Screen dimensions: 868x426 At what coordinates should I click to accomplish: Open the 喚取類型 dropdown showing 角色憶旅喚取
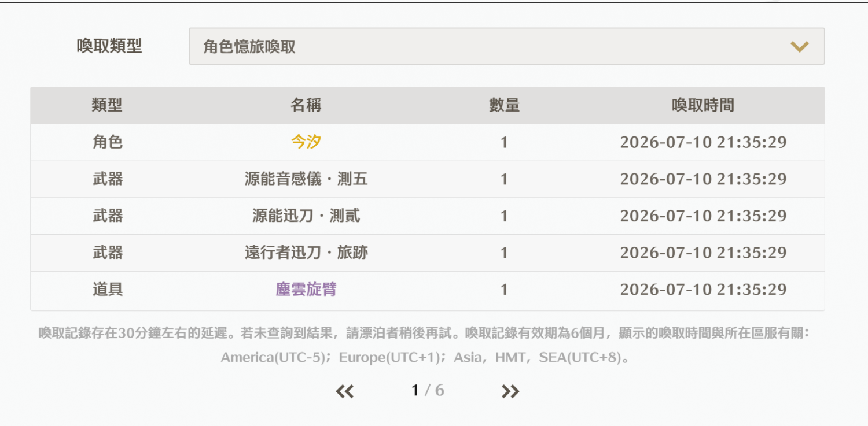pos(506,46)
